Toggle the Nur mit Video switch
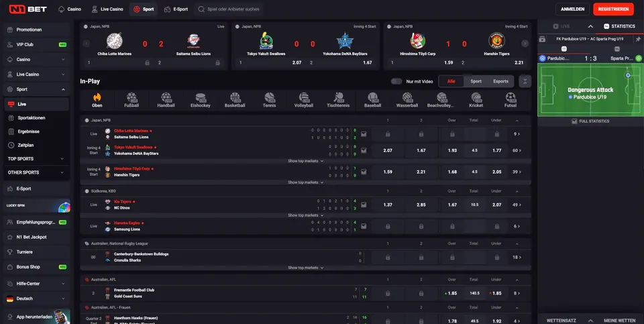This screenshot has height=324, width=644. [396, 81]
